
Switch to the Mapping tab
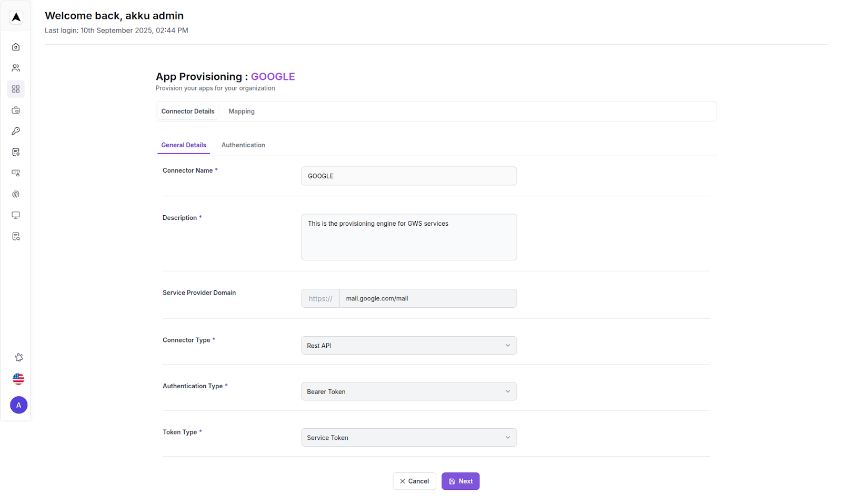[x=242, y=111]
